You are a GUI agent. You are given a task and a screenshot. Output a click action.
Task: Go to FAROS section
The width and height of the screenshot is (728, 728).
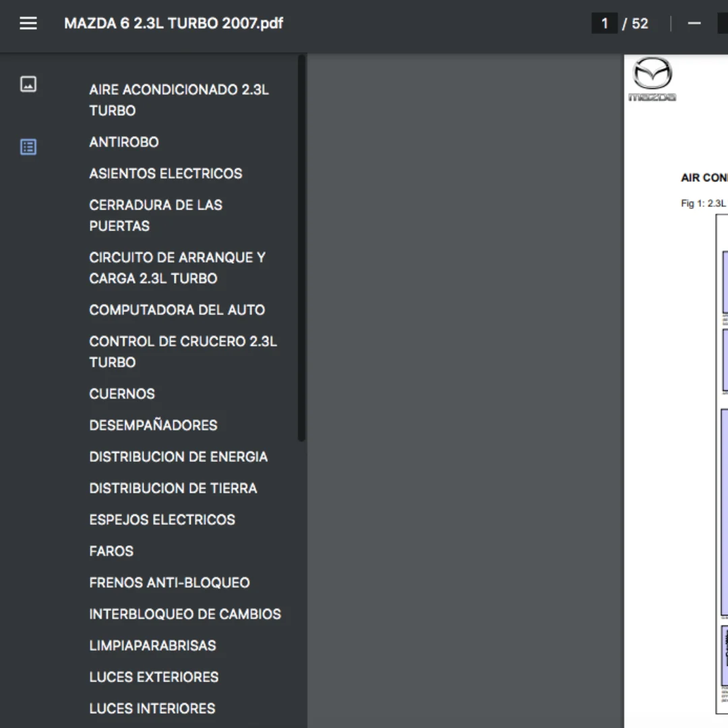click(x=111, y=551)
